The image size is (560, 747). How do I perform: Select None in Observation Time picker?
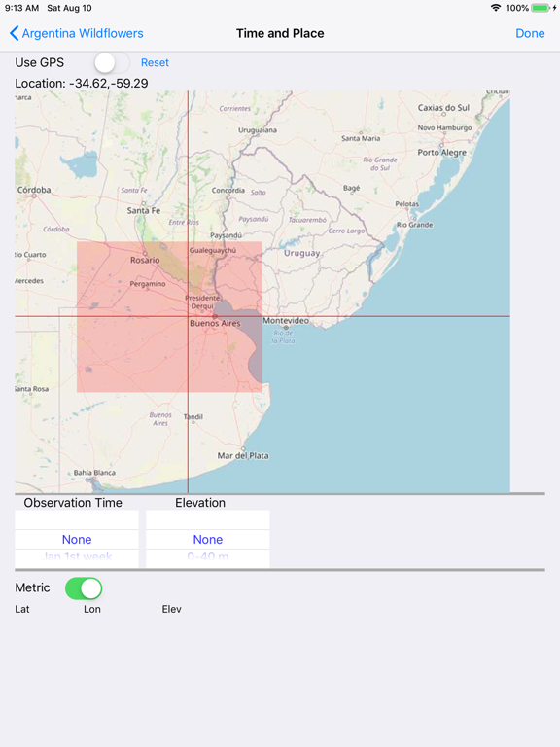tap(77, 539)
